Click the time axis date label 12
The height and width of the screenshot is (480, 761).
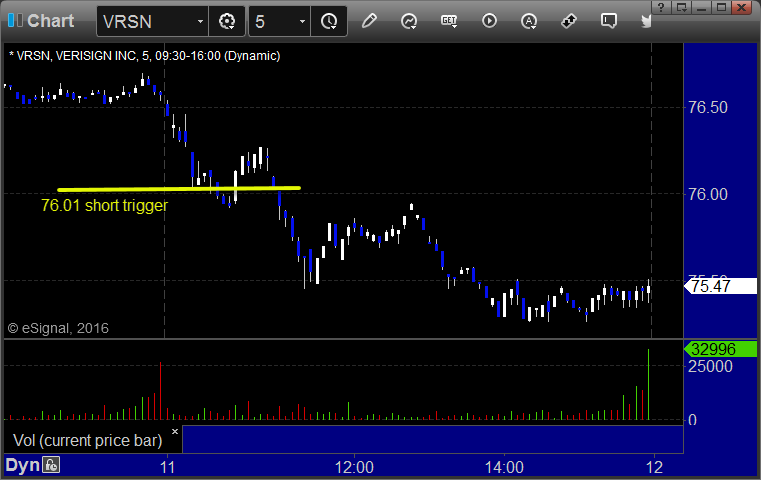[654, 467]
